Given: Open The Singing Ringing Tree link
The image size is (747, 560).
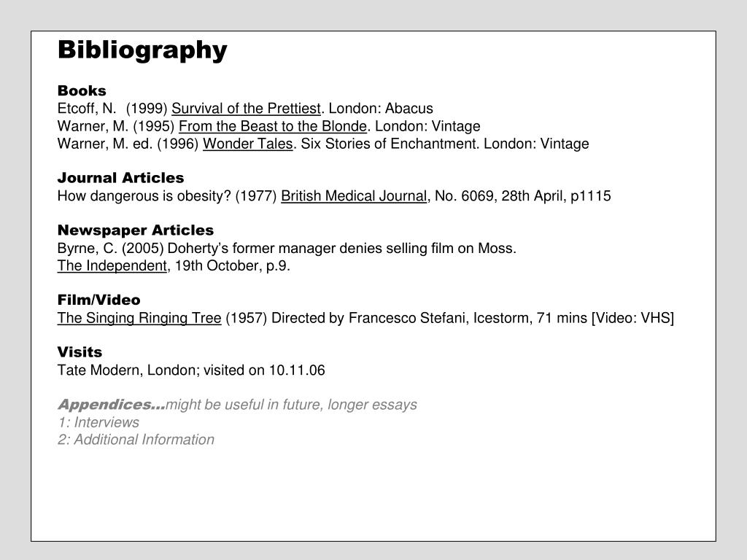Looking at the screenshot, I should 139,318.
